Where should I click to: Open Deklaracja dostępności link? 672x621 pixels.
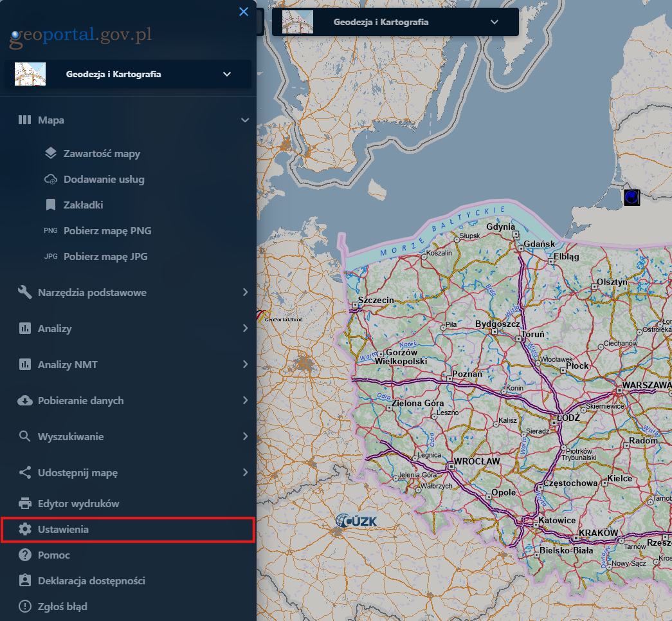91,581
